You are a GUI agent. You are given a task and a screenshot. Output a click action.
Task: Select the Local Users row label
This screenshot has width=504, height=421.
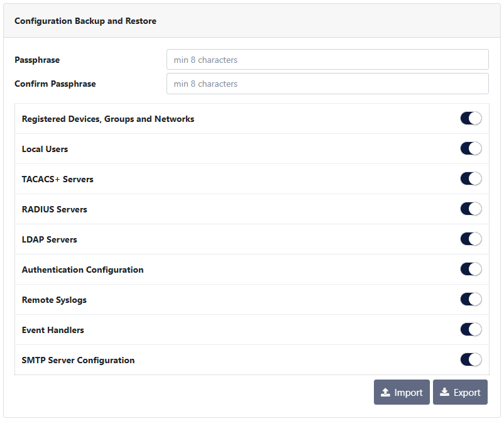click(45, 149)
